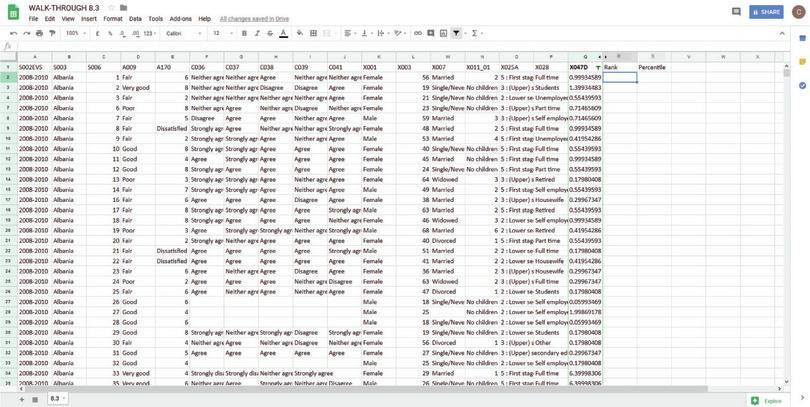Open the comments history icon

click(736, 12)
